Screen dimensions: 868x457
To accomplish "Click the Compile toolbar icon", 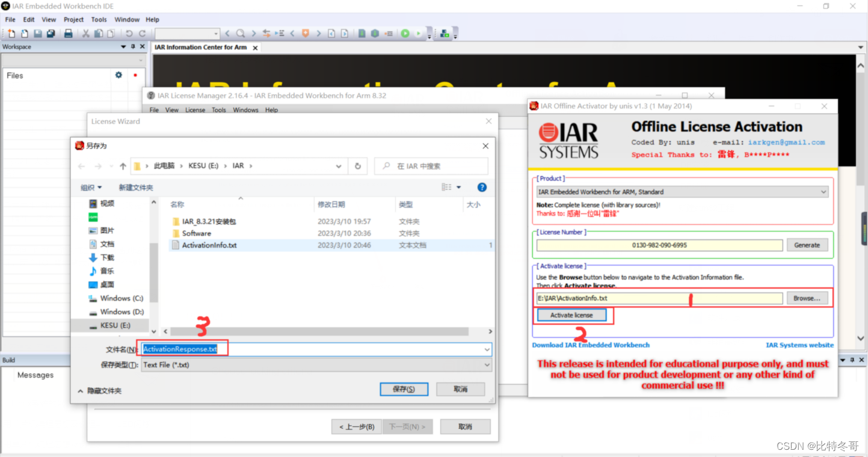I will click(362, 34).
